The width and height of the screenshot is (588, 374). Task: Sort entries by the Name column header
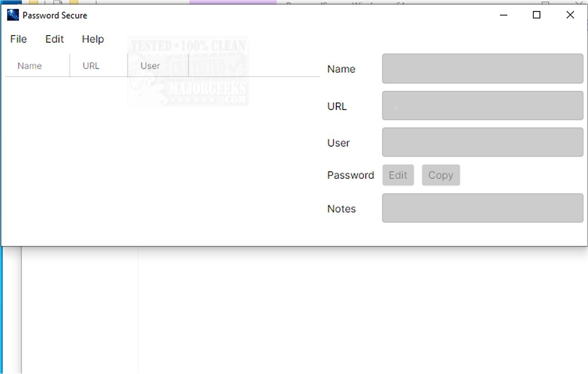point(30,66)
